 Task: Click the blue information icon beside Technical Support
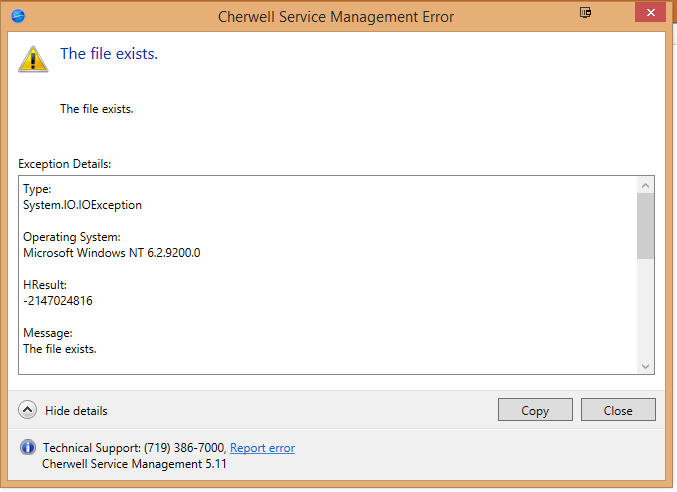click(27, 448)
